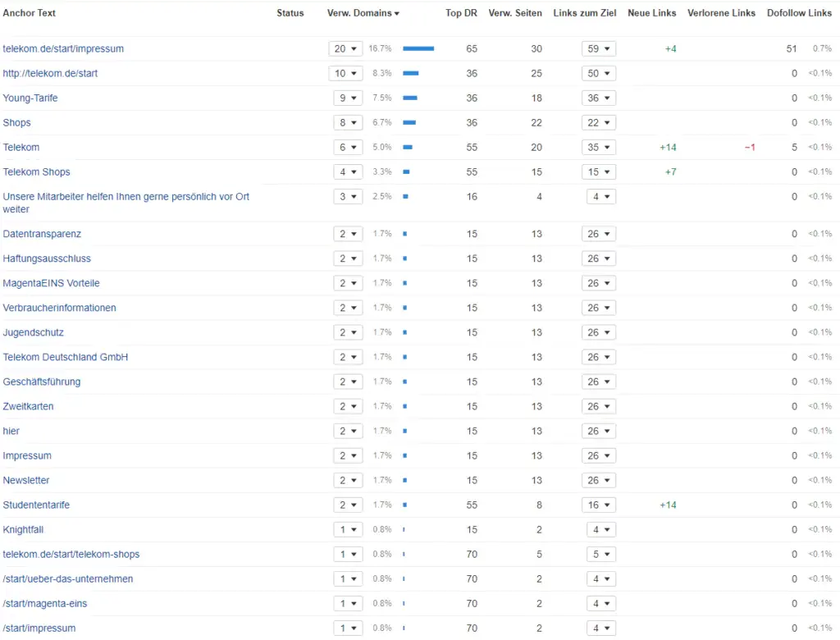Open the domains dropdown for the Knightfall row
Image resolution: width=840 pixels, height=640 pixels.
click(345, 530)
